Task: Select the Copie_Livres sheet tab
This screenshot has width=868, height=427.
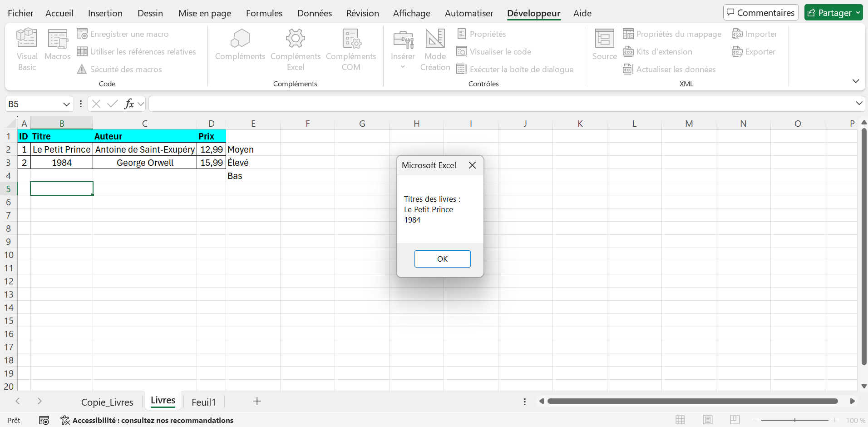Action: click(x=107, y=402)
